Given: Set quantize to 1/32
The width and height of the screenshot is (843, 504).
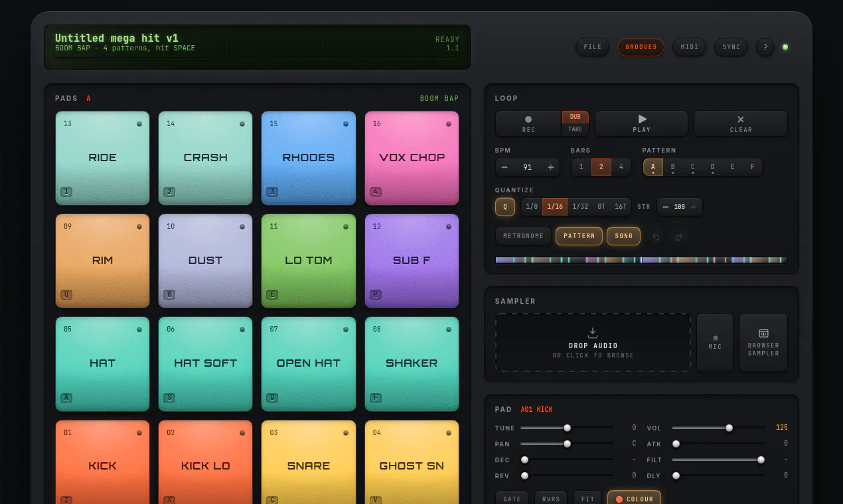Looking at the screenshot, I should point(580,207).
